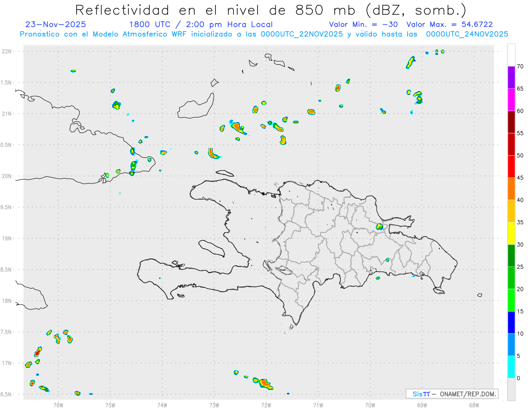Click the '75W' longitude axis label

click(x=110, y=405)
